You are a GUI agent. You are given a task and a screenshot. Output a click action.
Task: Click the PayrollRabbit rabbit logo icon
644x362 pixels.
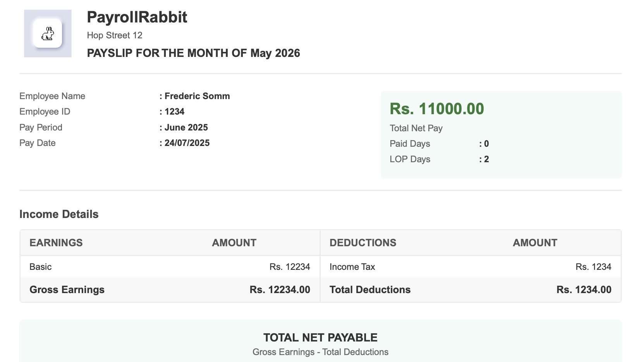coord(48,34)
